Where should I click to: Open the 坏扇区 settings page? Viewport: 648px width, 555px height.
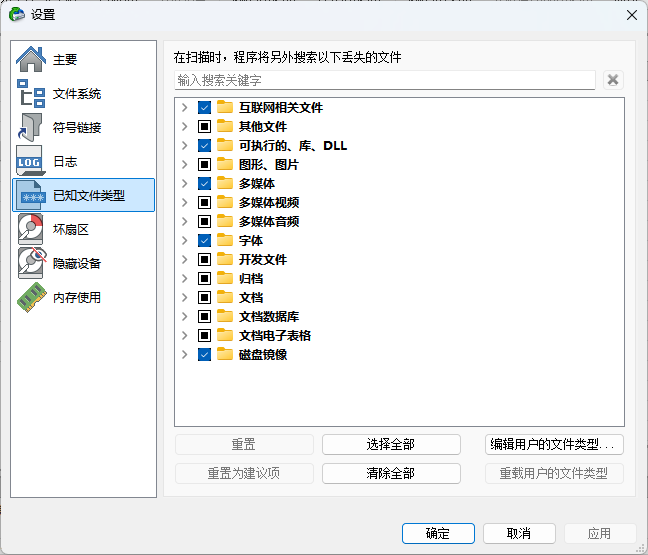(83, 229)
